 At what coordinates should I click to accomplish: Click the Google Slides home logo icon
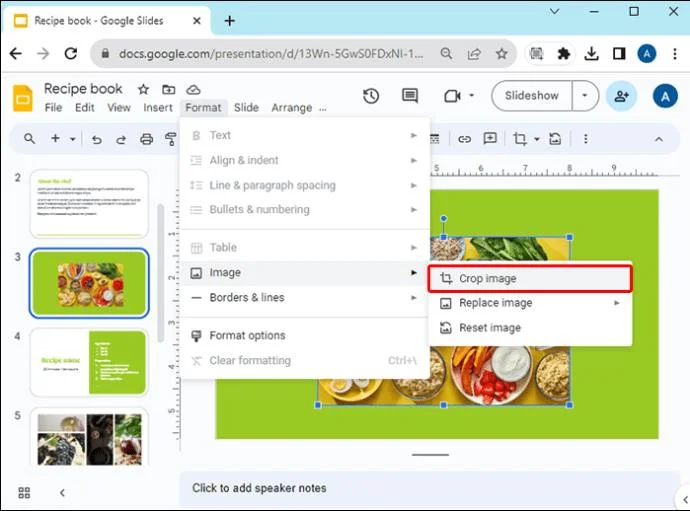(22, 98)
